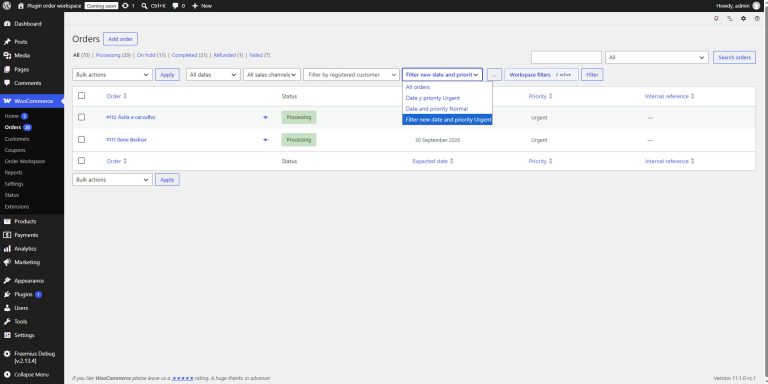Viewport: 768px width, 384px height.
Task: Open the activity list icon
Action: [x=730, y=18]
